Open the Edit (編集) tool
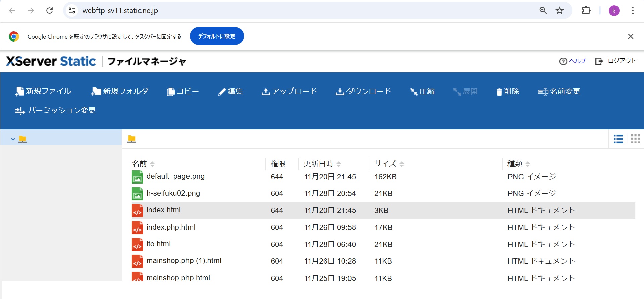Image resolution: width=644 pixels, height=299 pixels. click(x=230, y=91)
